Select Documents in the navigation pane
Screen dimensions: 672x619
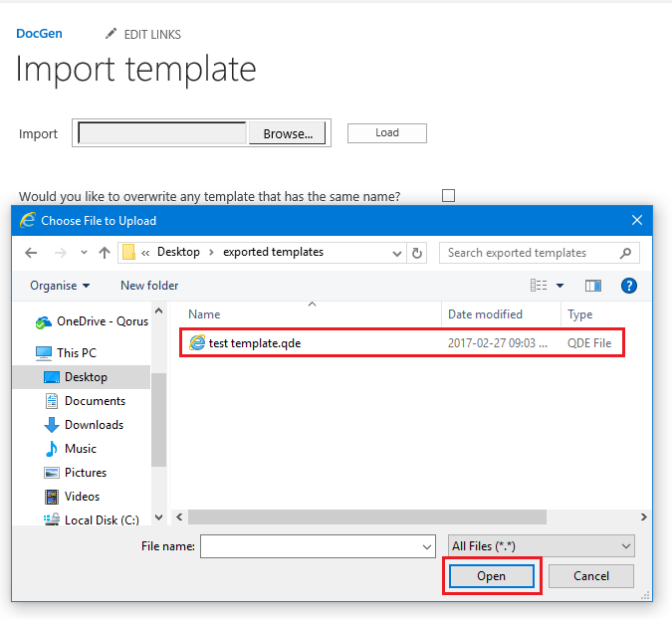95,401
